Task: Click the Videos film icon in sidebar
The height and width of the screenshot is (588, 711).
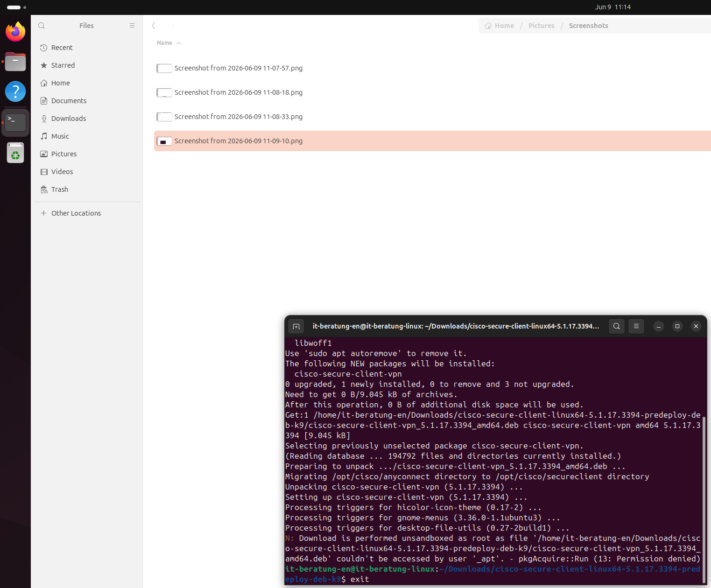Action: click(44, 172)
